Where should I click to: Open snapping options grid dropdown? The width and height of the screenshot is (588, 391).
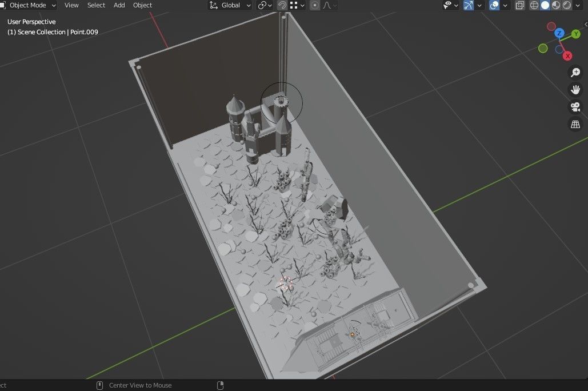(297, 5)
